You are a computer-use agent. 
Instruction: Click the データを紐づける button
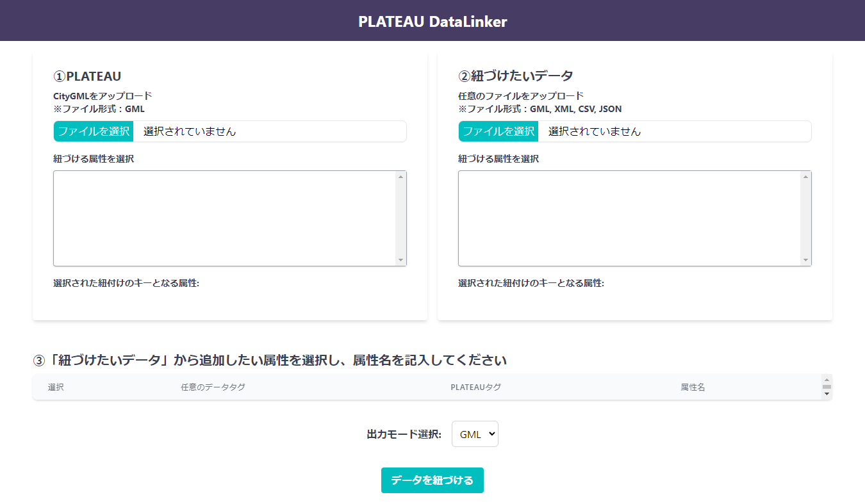(x=432, y=480)
